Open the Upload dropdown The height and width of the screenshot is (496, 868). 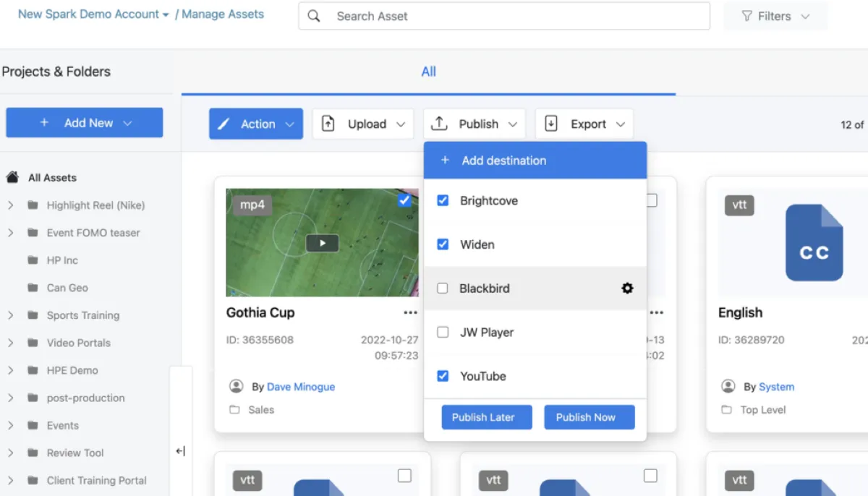coord(363,124)
